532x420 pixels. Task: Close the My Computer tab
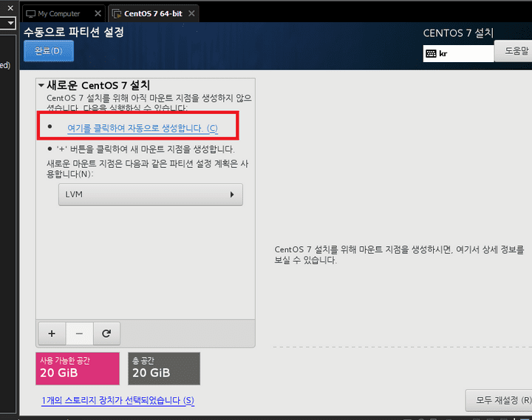98,13
